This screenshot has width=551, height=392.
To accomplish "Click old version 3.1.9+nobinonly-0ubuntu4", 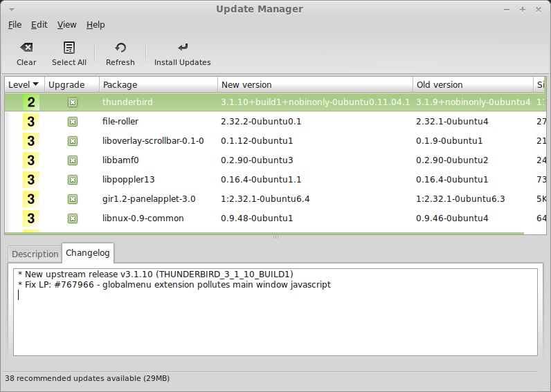I will 473,102.
